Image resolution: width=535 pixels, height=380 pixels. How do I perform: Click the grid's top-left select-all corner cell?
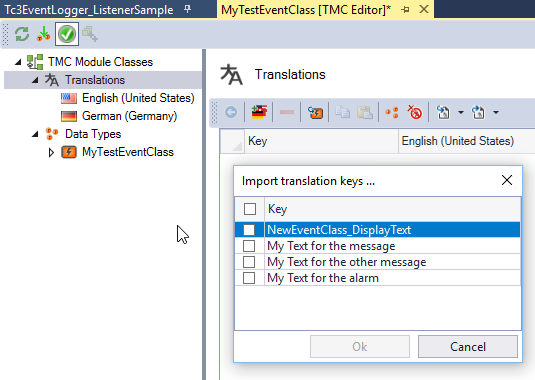(232, 141)
